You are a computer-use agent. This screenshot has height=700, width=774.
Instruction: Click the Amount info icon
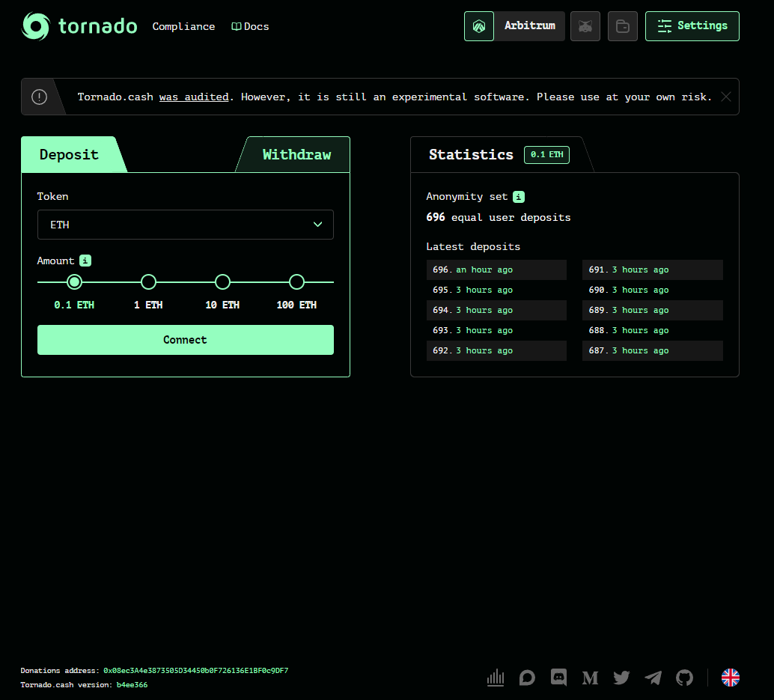[85, 261]
